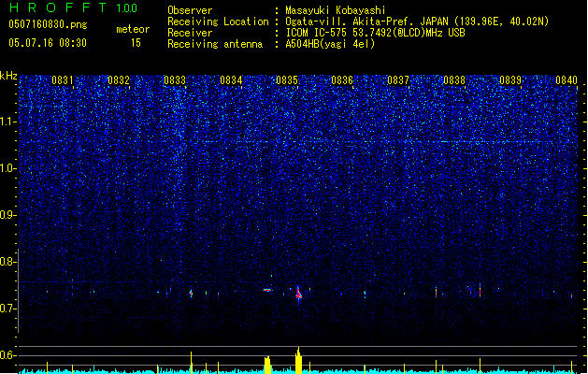588x374 pixels.
Task: Click the 0839 time marker
Action: pos(510,80)
